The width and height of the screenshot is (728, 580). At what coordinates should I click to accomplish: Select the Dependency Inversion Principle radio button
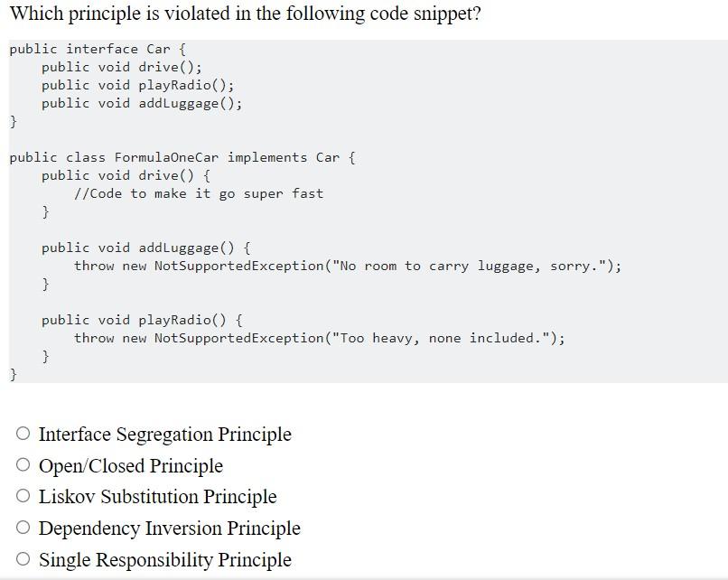(24, 529)
